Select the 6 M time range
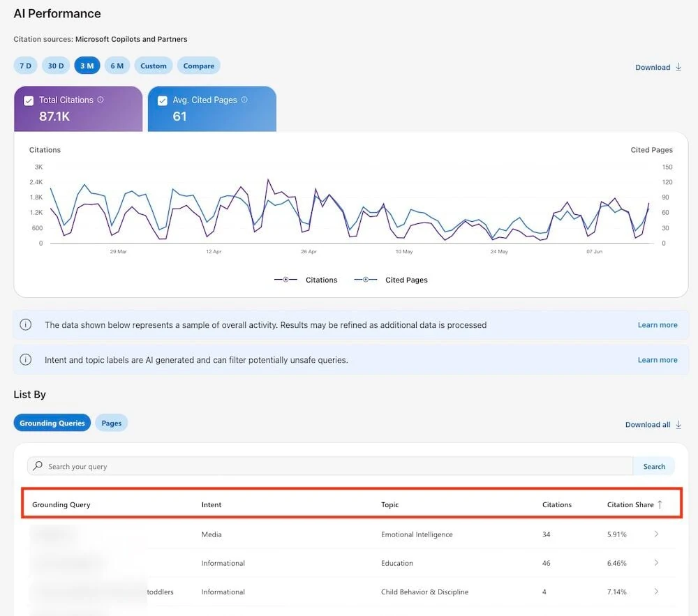Image resolution: width=698 pixels, height=616 pixels. point(117,66)
